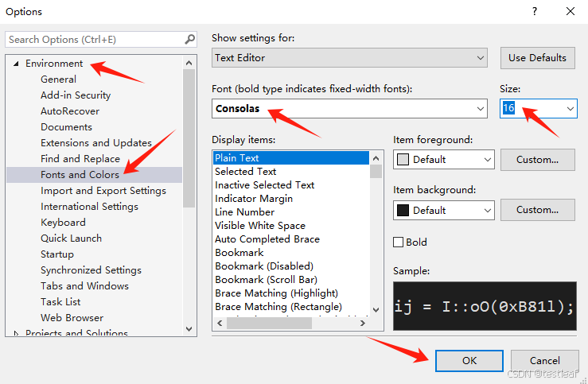
Task: Select Quick Launch page
Action: click(x=71, y=239)
